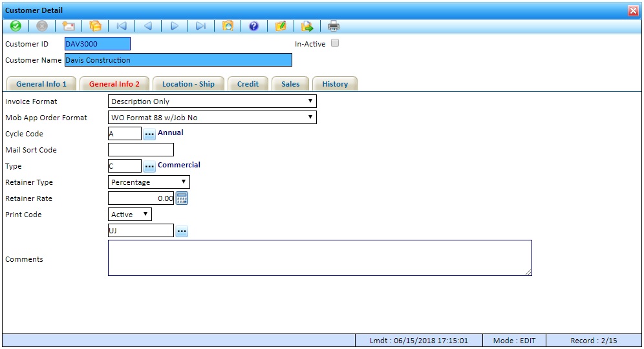Open Retainer Type dropdown
Image resolution: width=644 pixels, height=349 pixels.
click(149, 182)
